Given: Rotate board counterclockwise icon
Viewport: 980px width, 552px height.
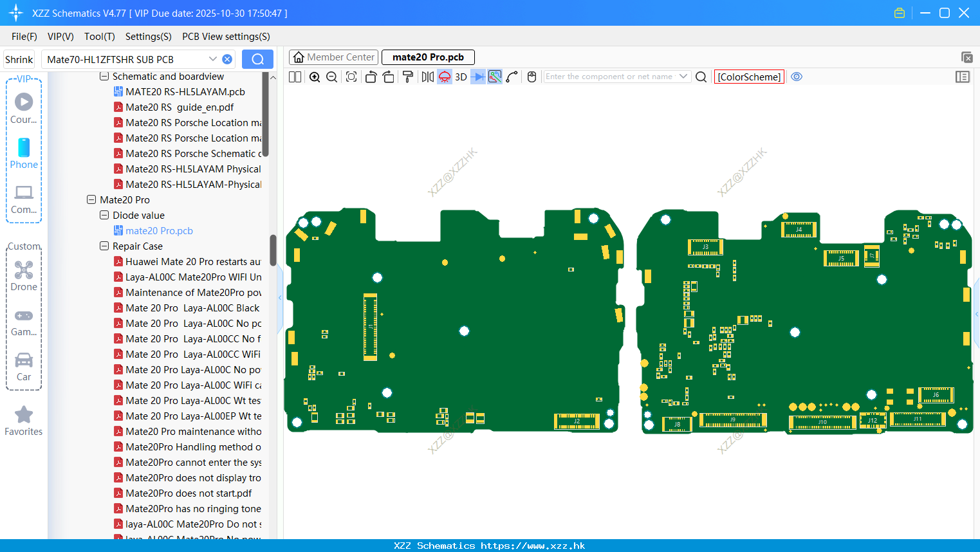Looking at the screenshot, I should point(371,77).
